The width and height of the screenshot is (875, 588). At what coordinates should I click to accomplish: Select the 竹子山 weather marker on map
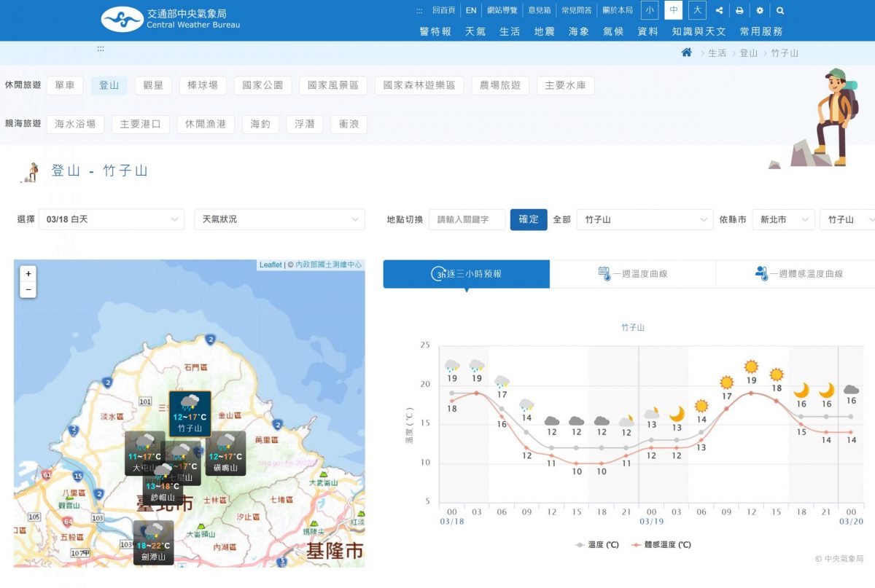click(190, 413)
